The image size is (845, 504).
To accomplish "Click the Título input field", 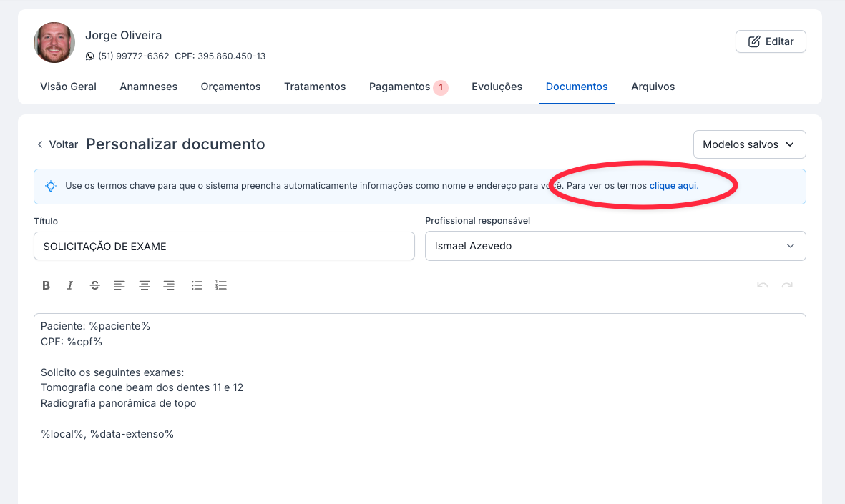I will (224, 246).
